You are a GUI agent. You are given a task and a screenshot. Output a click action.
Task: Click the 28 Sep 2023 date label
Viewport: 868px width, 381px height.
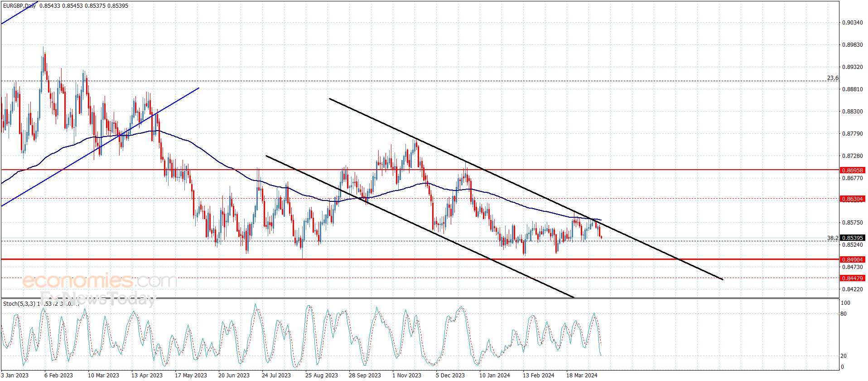click(365, 375)
